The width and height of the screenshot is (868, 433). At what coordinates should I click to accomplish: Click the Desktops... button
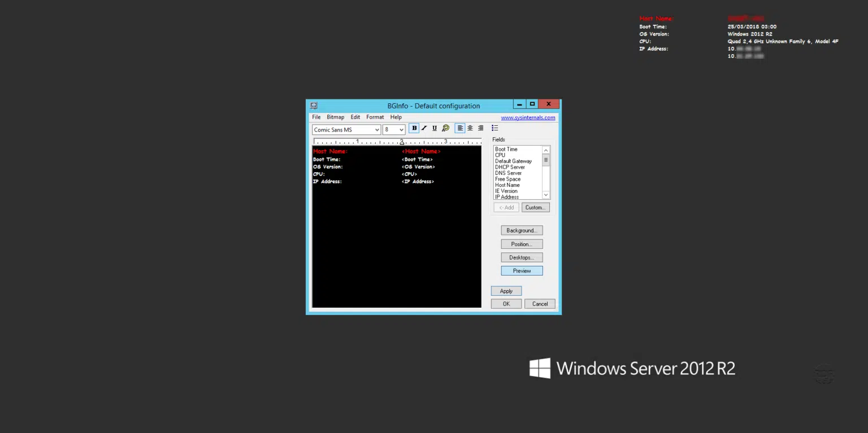coord(522,257)
